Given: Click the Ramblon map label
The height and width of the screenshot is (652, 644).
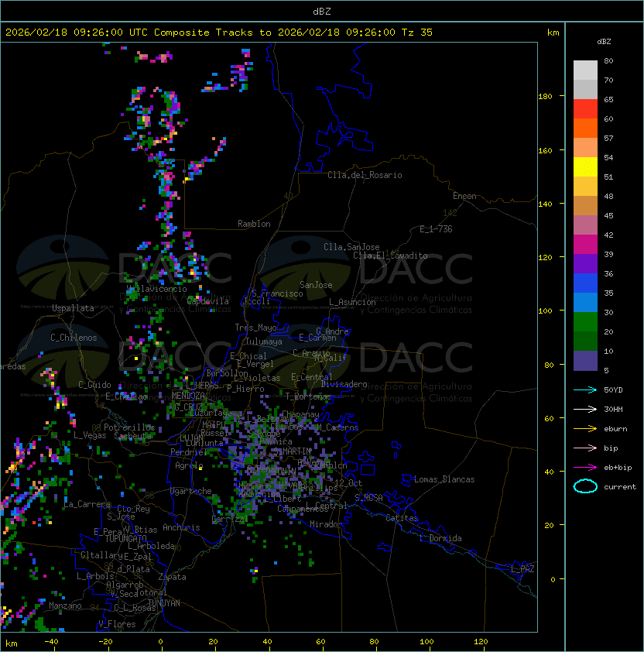Looking at the screenshot, I should (x=254, y=224).
